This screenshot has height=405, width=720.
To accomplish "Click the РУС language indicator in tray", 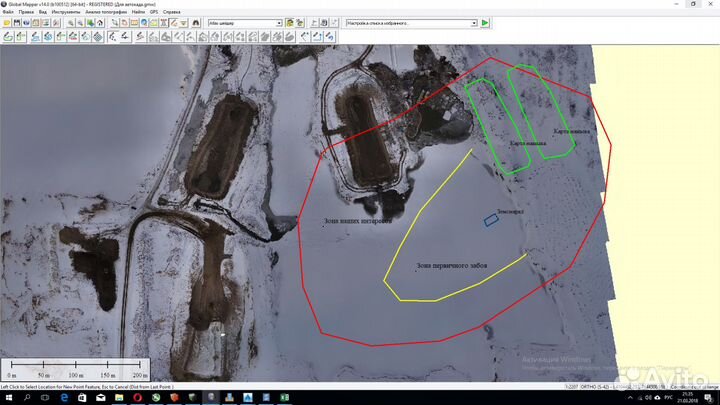I will click(670, 398).
